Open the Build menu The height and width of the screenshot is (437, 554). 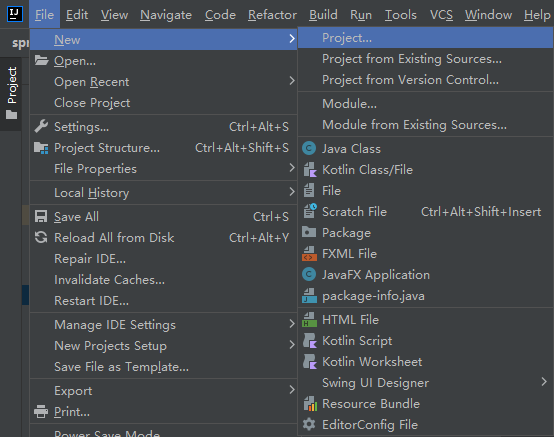pyautogui.click(x=323, y=14)
